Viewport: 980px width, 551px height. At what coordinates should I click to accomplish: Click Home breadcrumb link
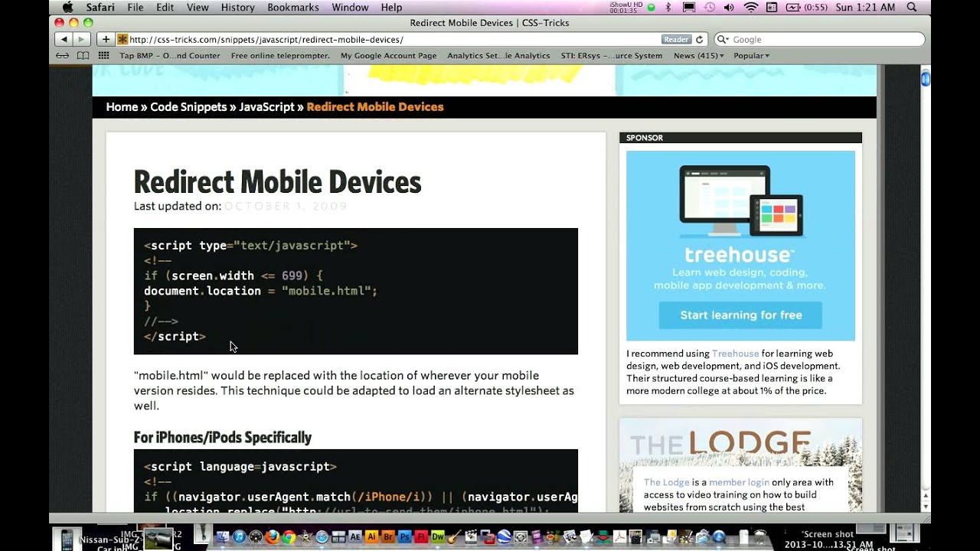pyautogui.click(x=122, y=107)
